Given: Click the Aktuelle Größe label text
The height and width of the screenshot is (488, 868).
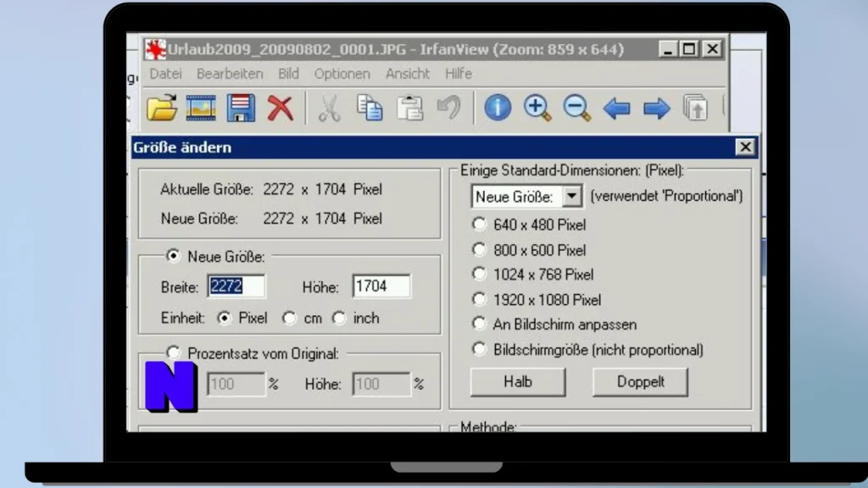Looking at the screenshot, I should coord(207,190).
